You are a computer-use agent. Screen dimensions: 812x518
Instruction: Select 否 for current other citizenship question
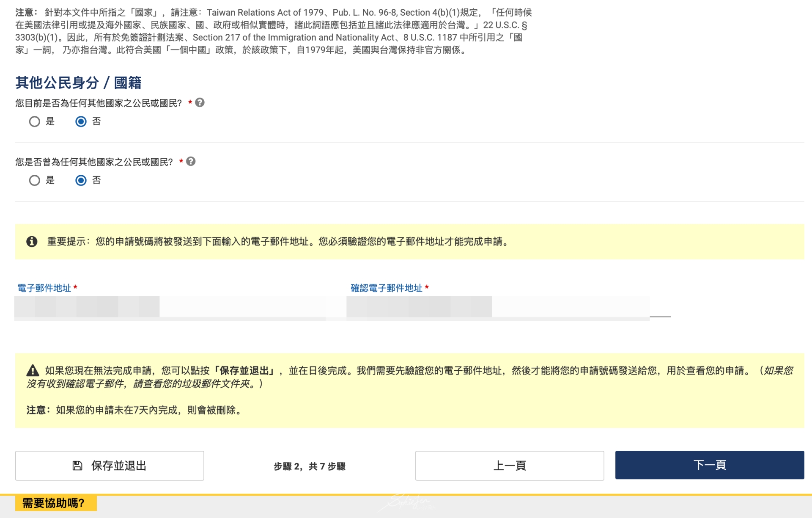pyautogui.click(x=80, y=121)
